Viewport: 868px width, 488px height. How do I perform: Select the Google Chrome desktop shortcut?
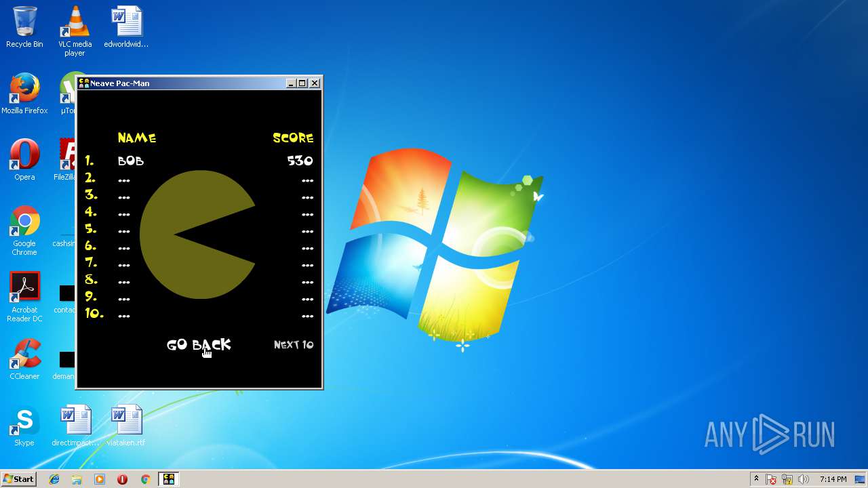(x=24, y=230)
